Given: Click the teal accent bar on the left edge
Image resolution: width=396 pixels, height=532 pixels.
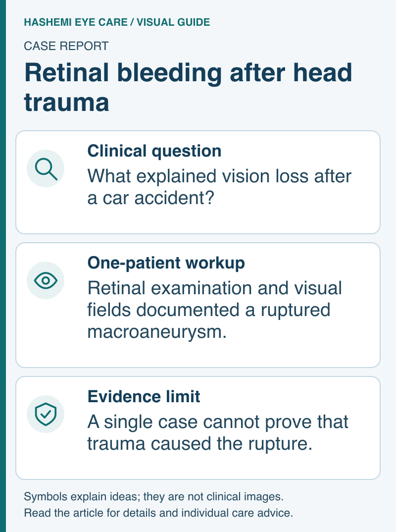Looking at the screenshot, I should pos(3,266).
